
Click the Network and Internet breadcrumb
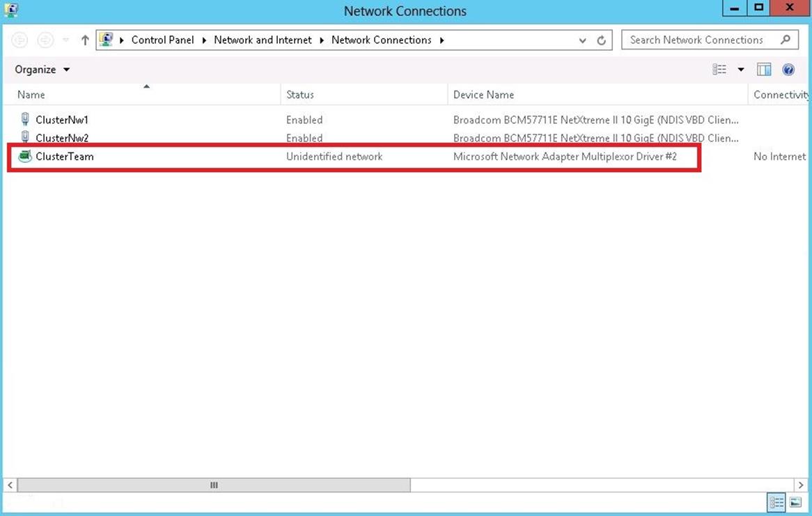pos(263,40)
